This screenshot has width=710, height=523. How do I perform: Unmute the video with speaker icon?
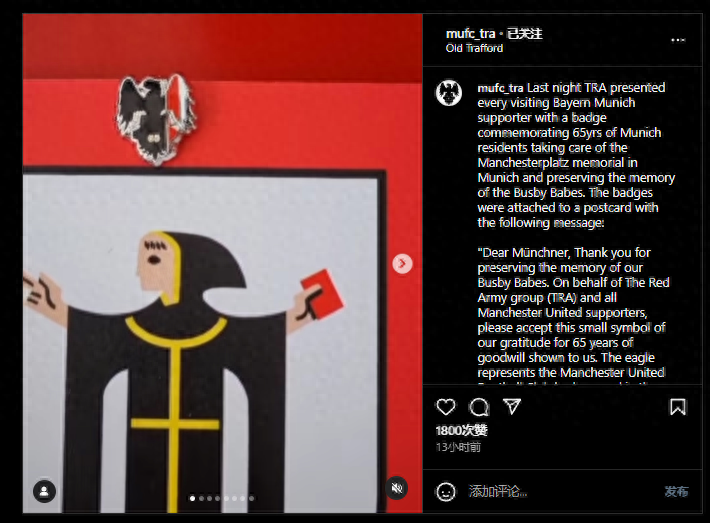point(397,488)
